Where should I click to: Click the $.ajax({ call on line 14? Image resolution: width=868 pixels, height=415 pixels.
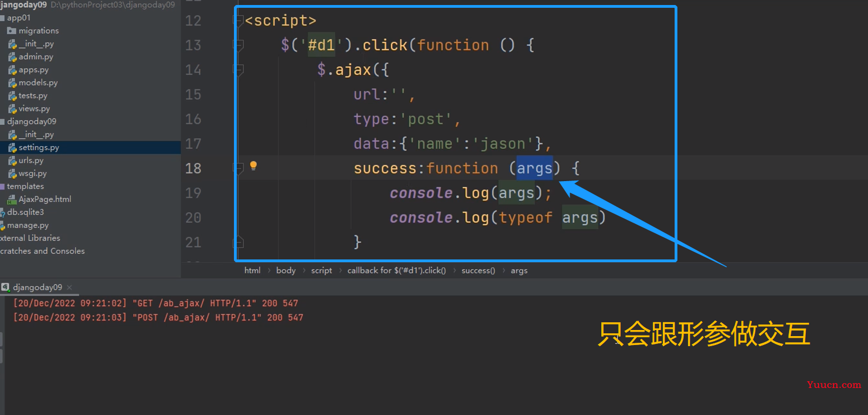tap(353, 70)
